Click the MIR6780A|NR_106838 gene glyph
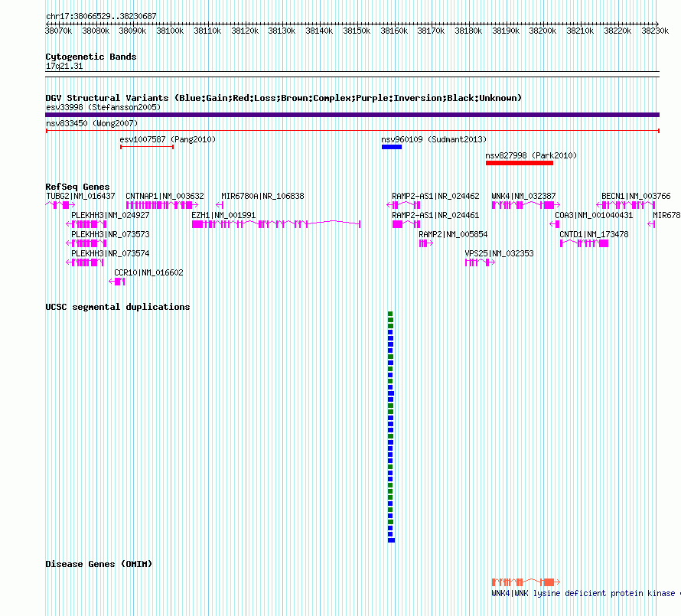This screenshot has height=616, width=681. point(220,205)
